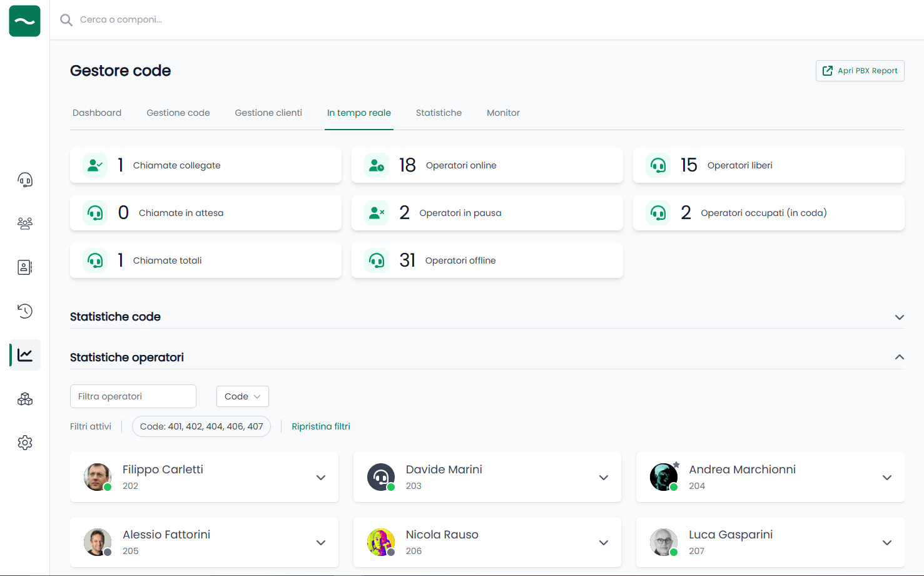The height and width of the screenshot is (576, 924).
Task: Expand the Statistiche code section
Action: tap(899, 317)
